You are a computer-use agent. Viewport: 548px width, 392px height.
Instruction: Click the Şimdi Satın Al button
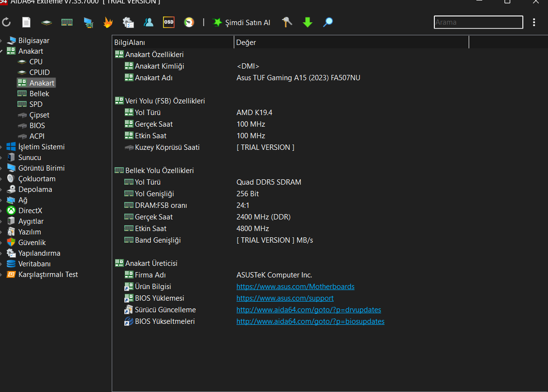coord(242,22)
